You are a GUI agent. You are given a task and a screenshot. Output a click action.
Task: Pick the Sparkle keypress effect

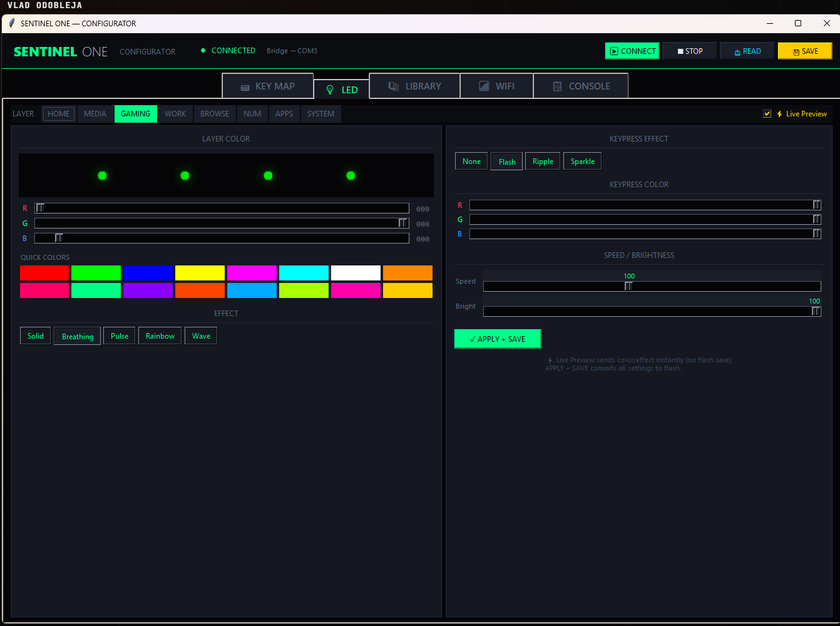[x=583, y=162]
